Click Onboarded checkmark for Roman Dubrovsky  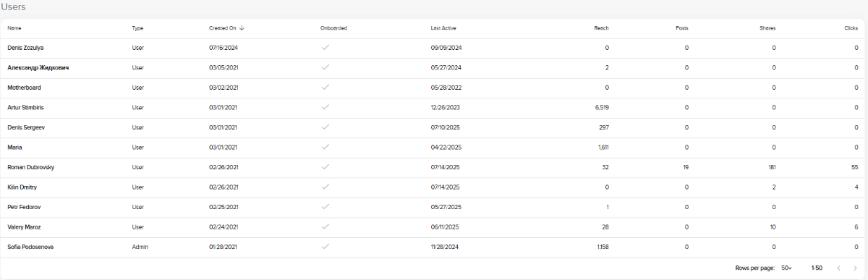325,167
